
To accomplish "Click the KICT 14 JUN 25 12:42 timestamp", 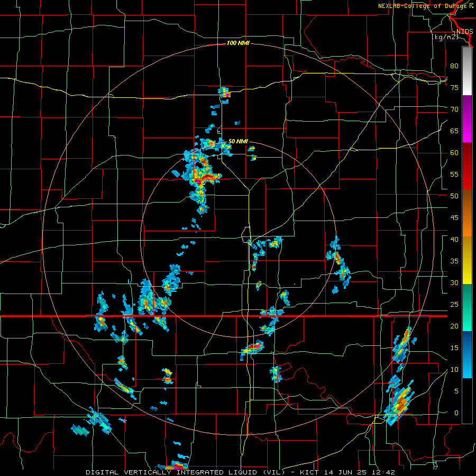I will point(347,472).
